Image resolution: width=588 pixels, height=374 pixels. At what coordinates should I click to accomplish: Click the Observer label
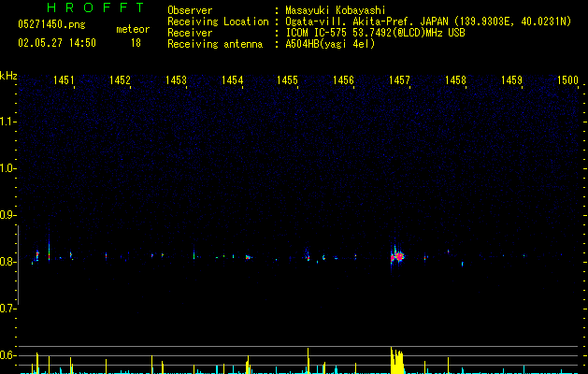[x=190, y=10]
